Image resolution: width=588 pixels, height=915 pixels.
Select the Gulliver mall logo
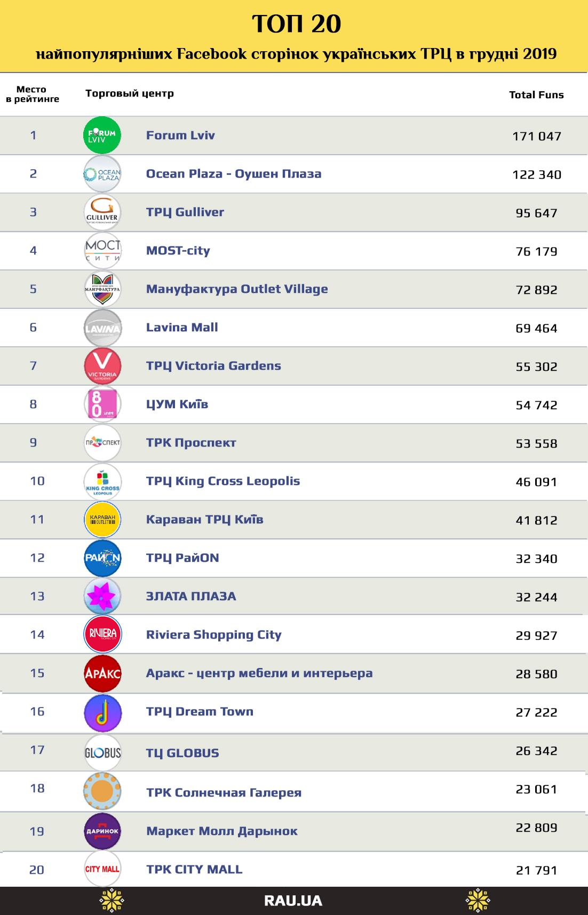point(102,212)
